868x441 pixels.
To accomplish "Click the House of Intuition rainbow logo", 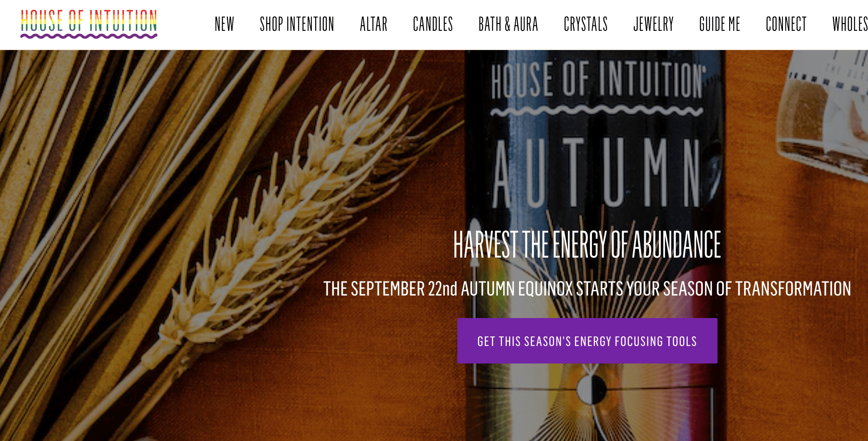I will [x=89, y=24].
